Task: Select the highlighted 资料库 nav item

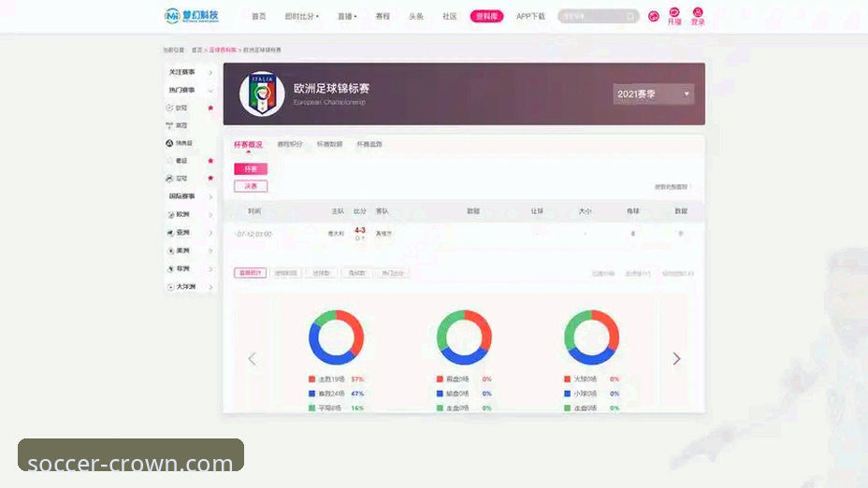Action: 486,17
